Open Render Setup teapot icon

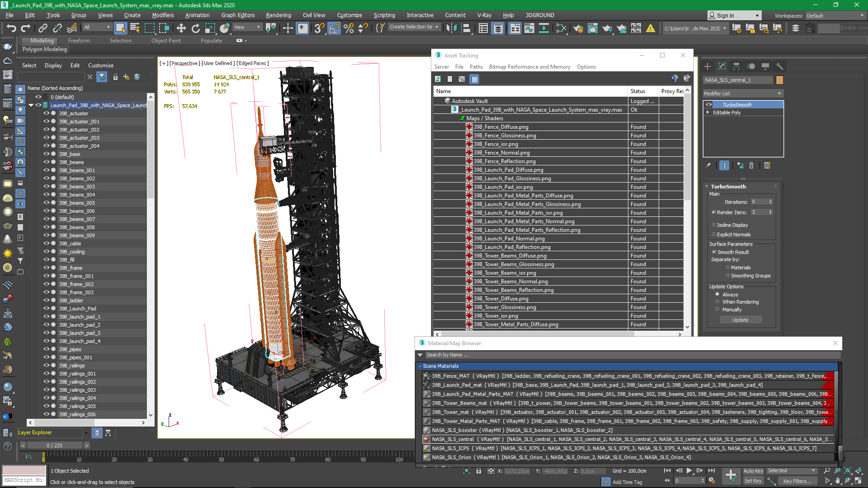click(578, 28)
